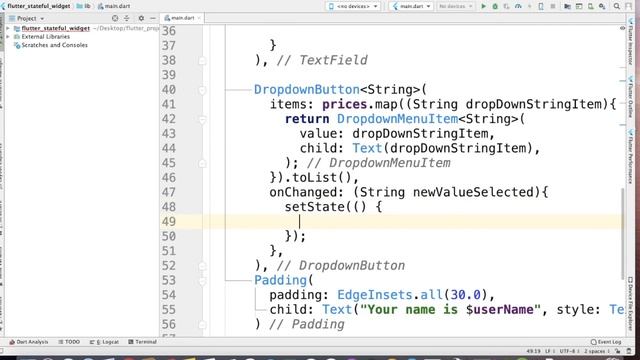Run the app with green play button
This screenshot has height=360, width=640.
tap(484, 6)
